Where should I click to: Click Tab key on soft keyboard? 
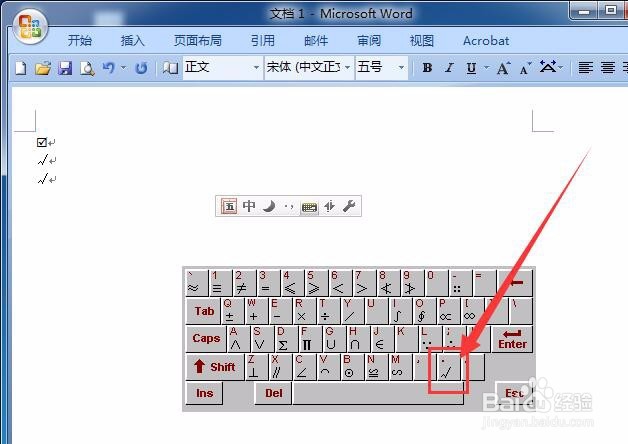[204, 311]
